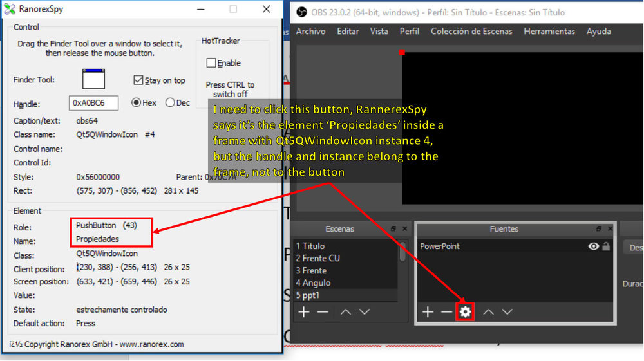Add a source with plus icon in Fuentes

tap(428, 312)
